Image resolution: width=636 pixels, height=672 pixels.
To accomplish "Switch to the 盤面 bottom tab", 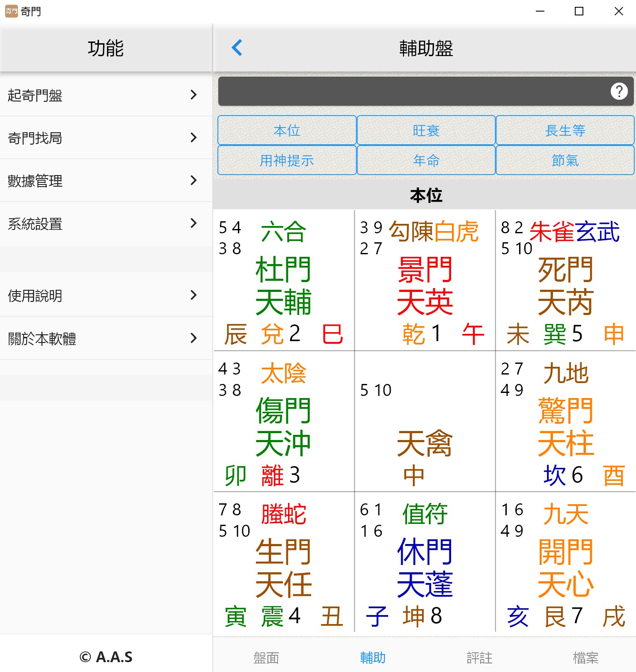I will point(266,657).
